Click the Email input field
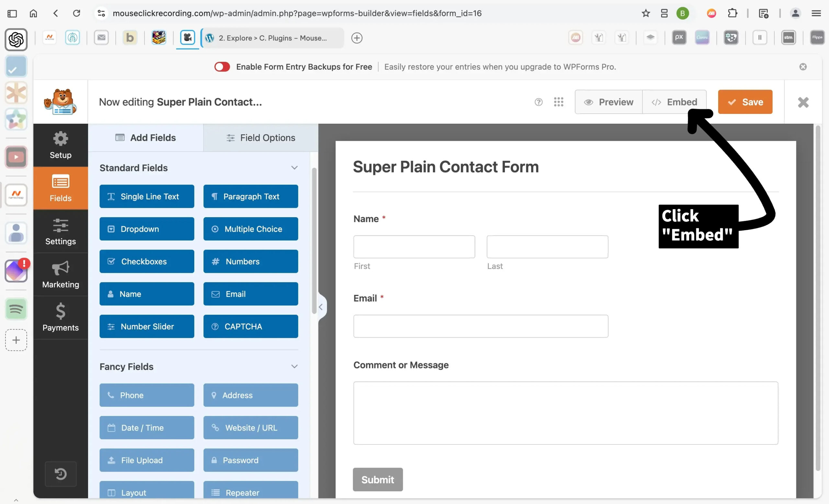 [481, 326]
